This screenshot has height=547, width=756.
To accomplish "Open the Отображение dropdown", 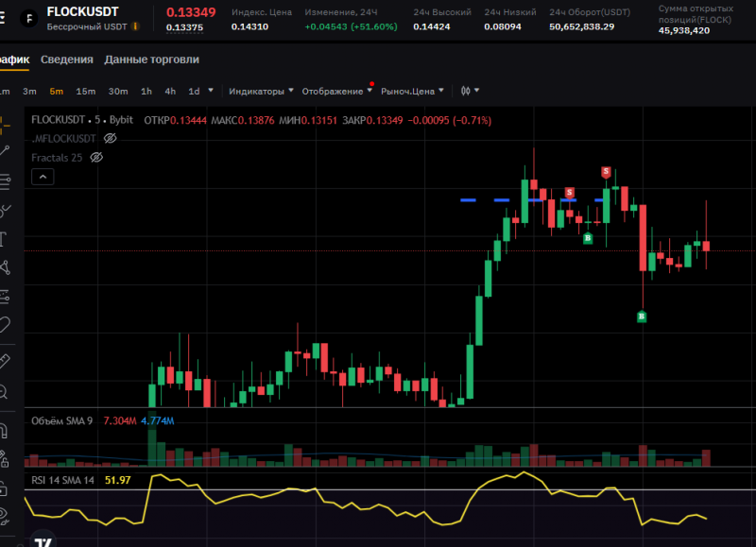I will pos(336,91).
